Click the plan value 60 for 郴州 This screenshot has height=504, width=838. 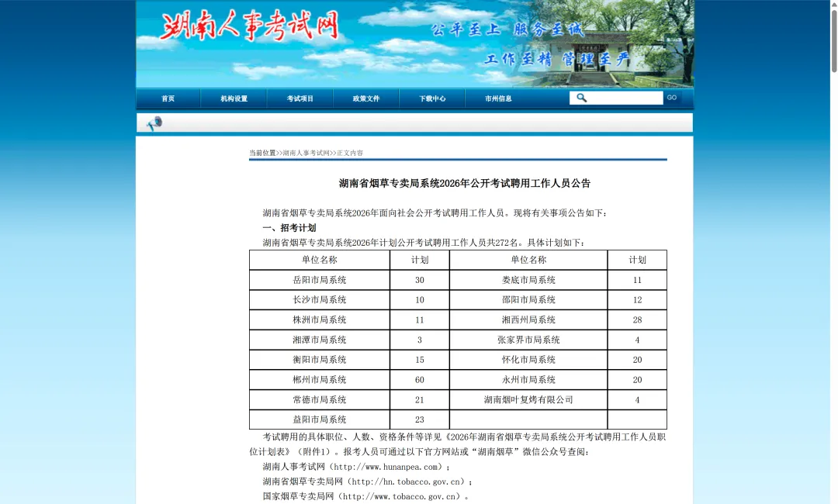click(x=420, y=380)
